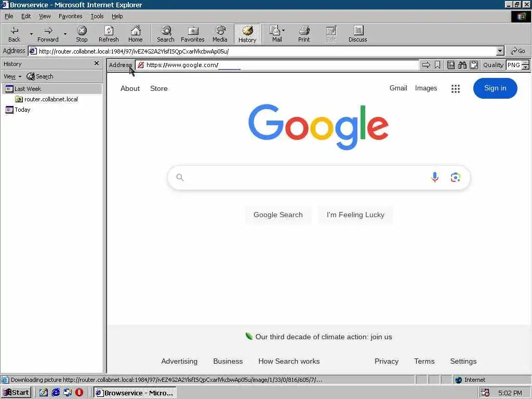The image size is (532, 399).
Task: Go to the Home page
Action: 136,34
